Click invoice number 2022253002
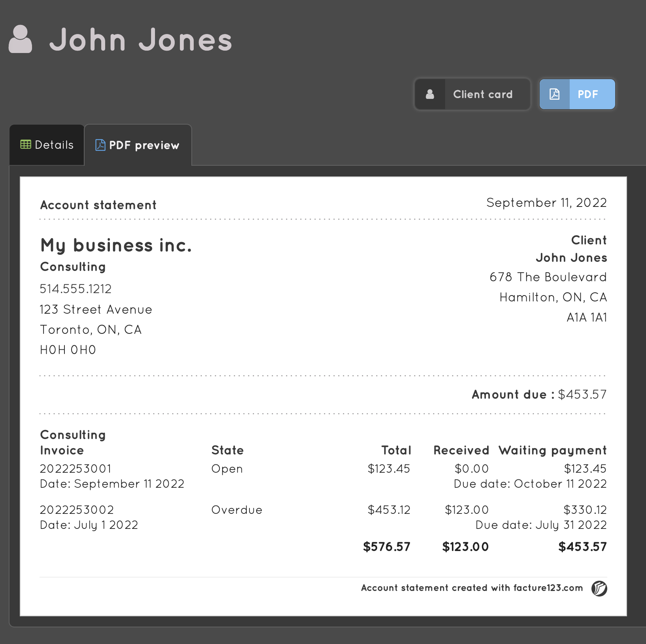This screenshot has width=646, height=644. [x=77, y=510]
